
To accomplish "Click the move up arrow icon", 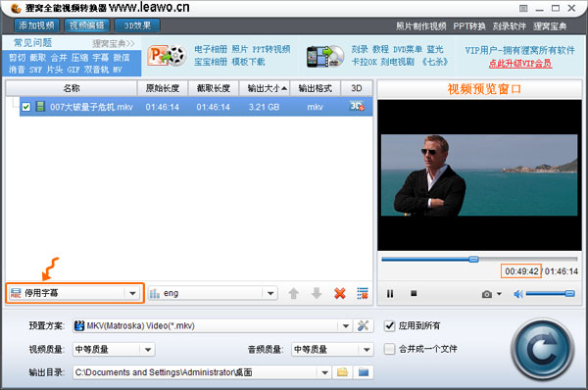I will pos(294,293).
